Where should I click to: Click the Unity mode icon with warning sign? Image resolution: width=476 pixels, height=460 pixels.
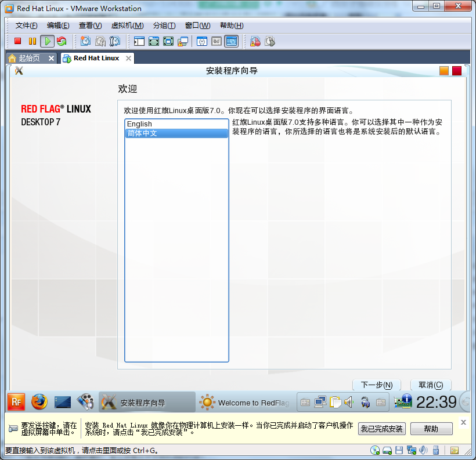point(183,41)
